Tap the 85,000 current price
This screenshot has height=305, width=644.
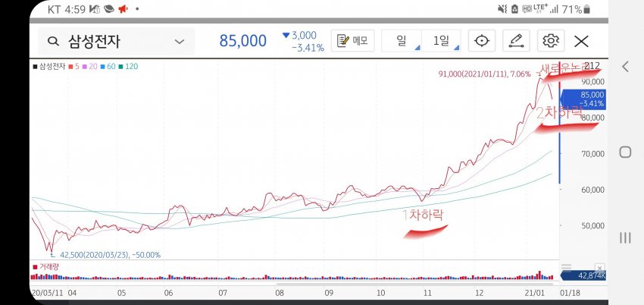(x=242, y=41)
